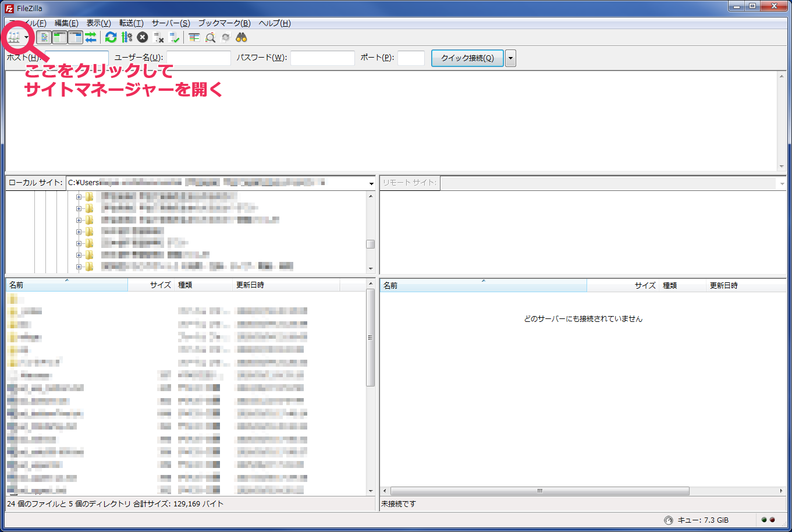
Task: Click the cancel current operation icon
Action: (x=143, y=38)
